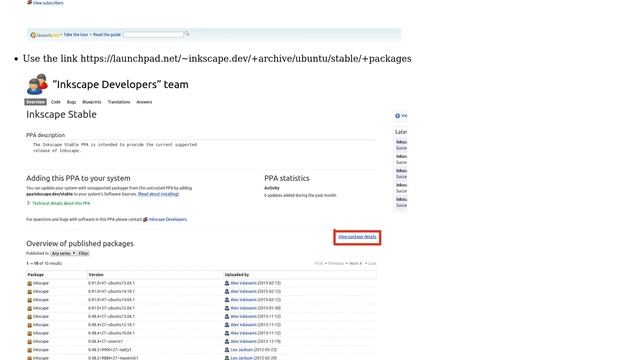Open the Any series dropdown

(x=63, y=253)
